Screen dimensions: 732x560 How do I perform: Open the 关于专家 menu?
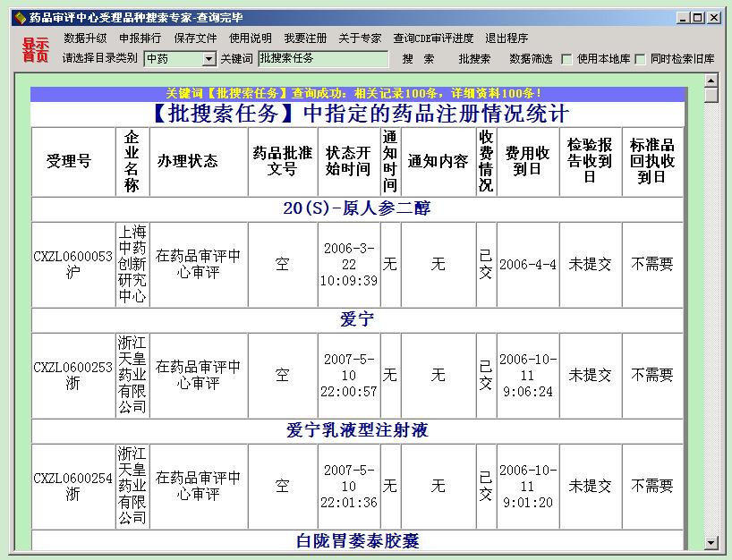point(360,38)
